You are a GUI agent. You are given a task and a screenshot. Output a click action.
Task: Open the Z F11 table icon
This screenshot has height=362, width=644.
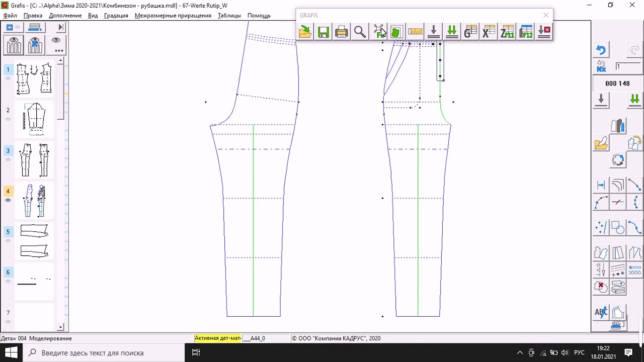(507, 32)
